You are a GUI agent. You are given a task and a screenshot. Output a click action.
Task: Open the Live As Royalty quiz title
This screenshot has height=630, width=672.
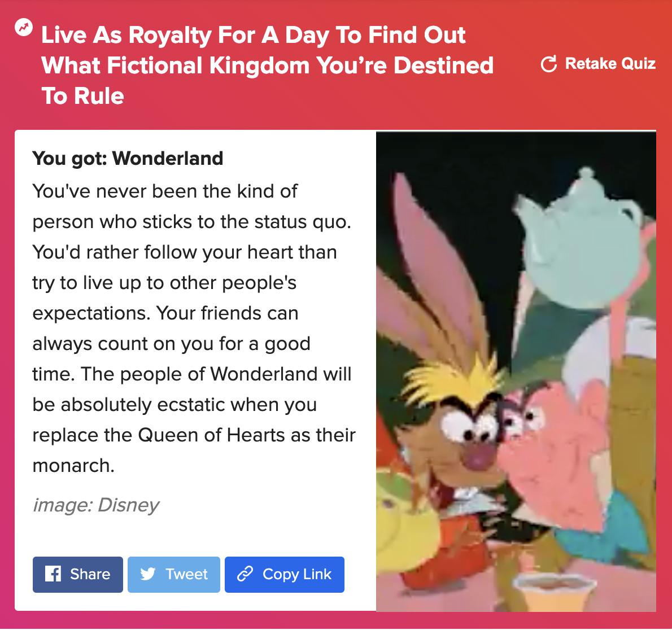tap(268, 65)
